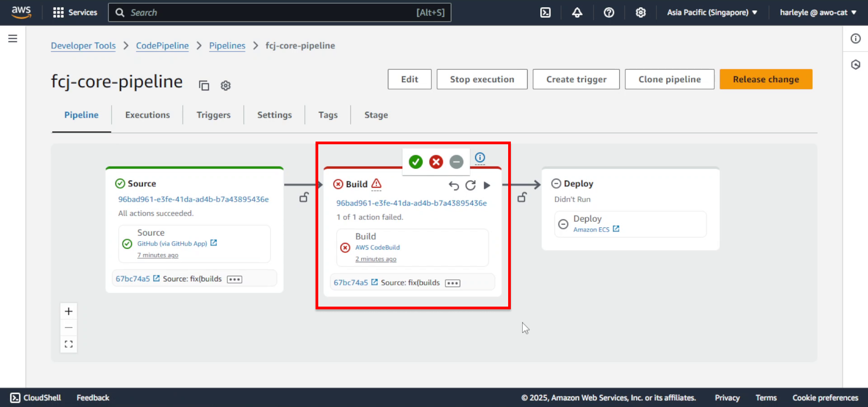The image size is (868, 407).
Task: Click 2 minutes ago timestamp
Action: [x=376, y=259]
